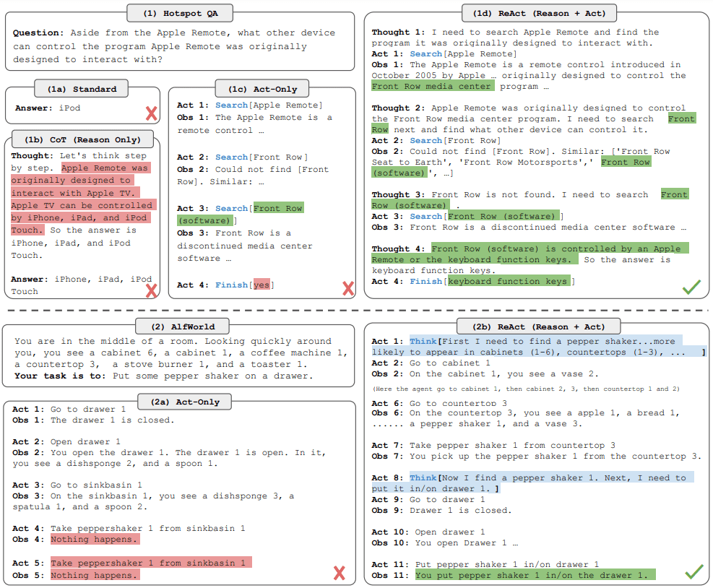Click bold "Answer:" label at bottom of CoT box
Image resolution: width=713 pixels, height=588 pixels.
point(29,280)
